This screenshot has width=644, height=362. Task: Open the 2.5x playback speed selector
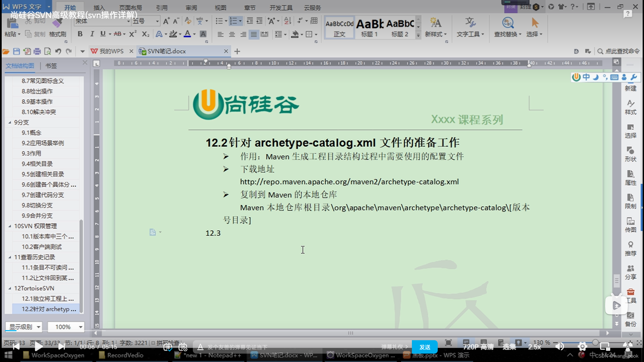535,347
